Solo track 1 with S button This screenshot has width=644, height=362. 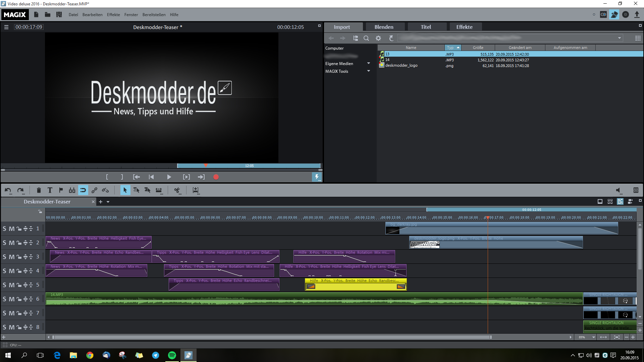click(x=5, y=229)
